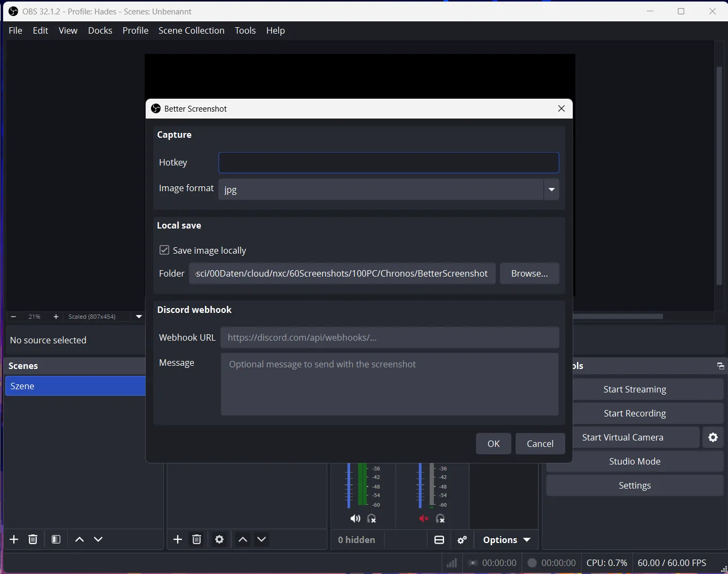Unmute the second audio channel with red speaker
The image size is (728, 574).
pos(424,518)
